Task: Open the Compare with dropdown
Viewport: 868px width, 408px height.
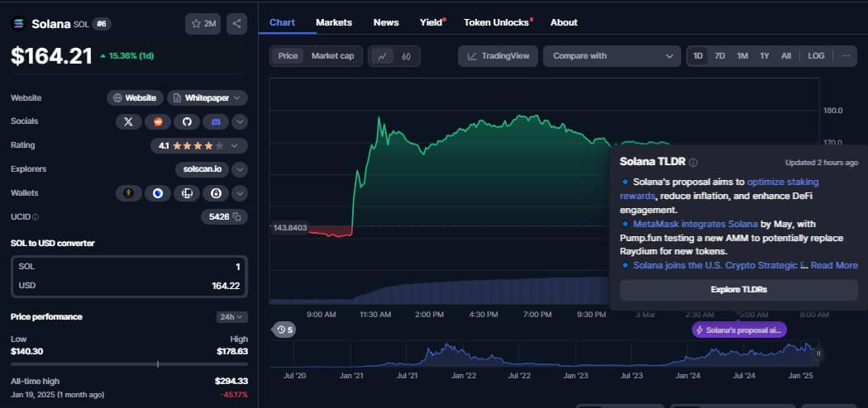Action: (x=612, y=56)
